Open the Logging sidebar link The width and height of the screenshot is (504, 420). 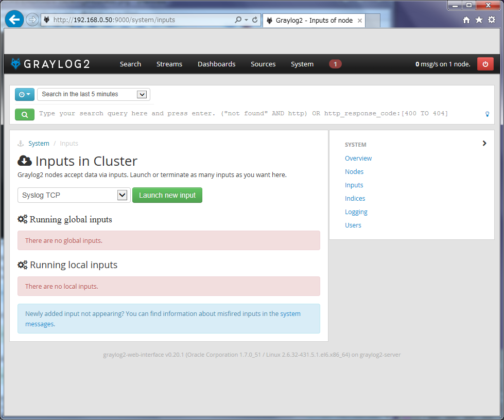pos(356,212)
